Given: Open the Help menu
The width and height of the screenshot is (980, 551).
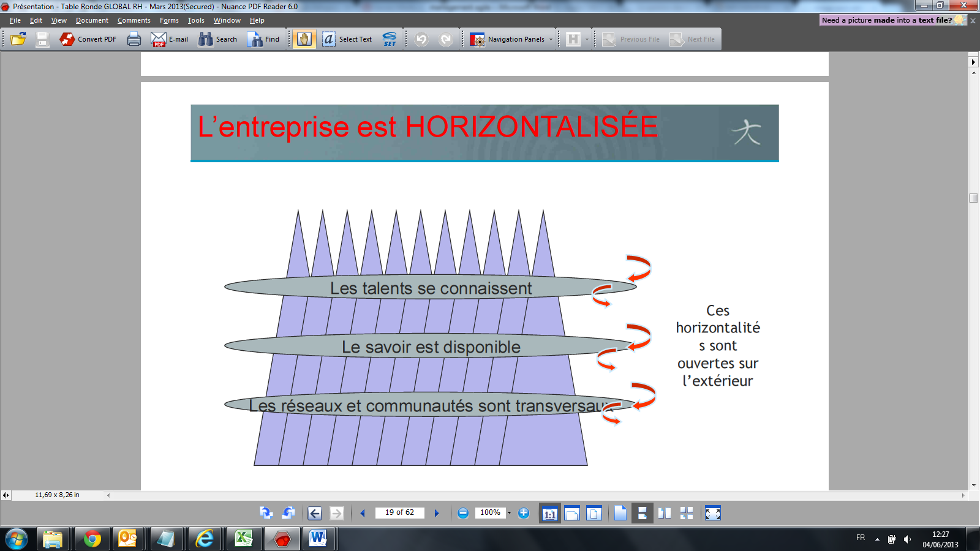Looking at the screenshot, I should click(257, 20).
